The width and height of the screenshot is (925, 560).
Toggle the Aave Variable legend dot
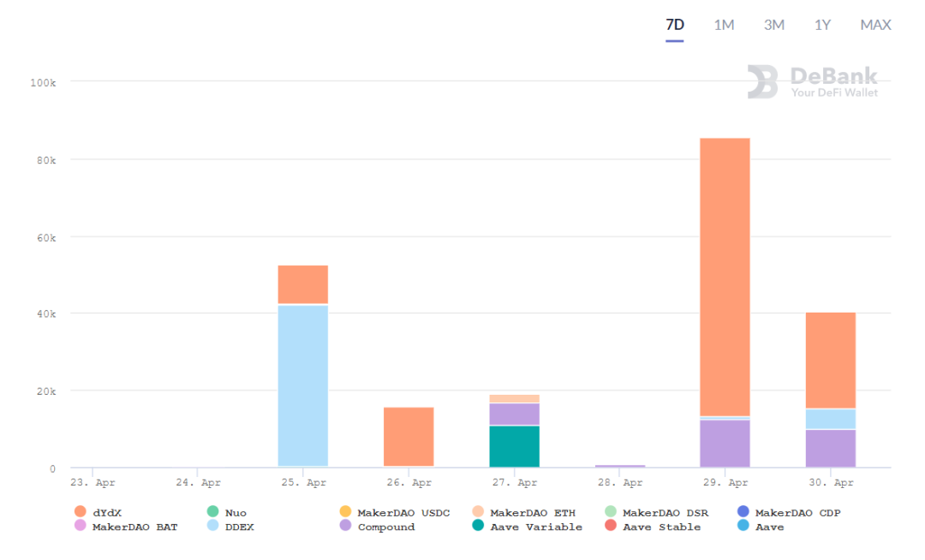click(478, 525)
